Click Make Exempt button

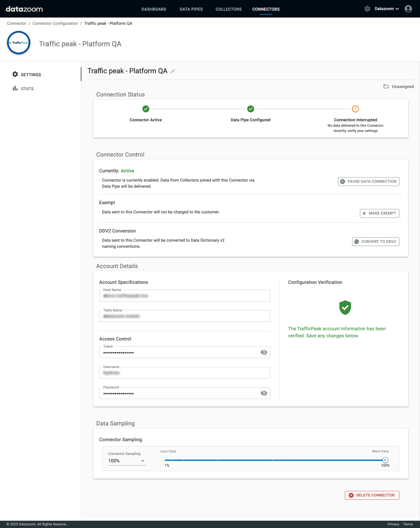(379, 213)
